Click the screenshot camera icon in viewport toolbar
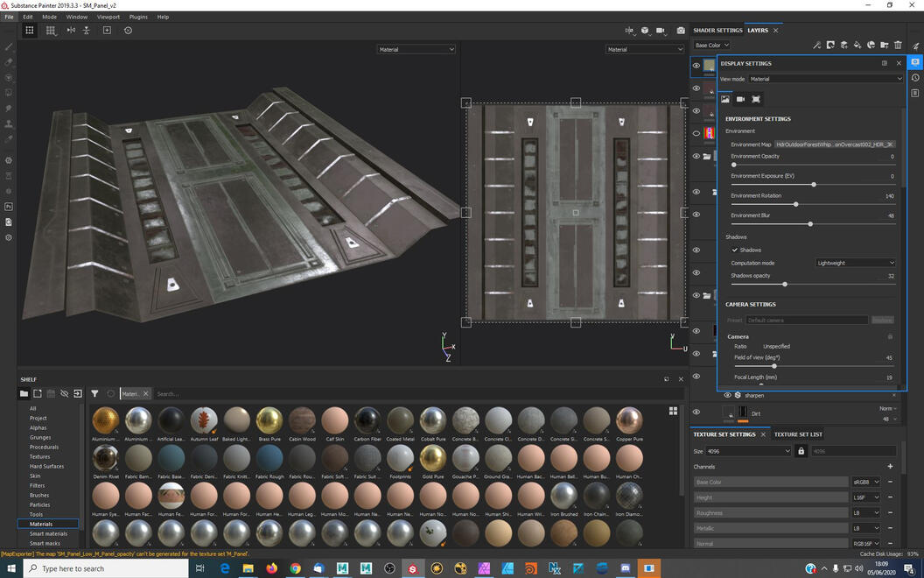This screenshot has width=924, height=578. [681, 31]
